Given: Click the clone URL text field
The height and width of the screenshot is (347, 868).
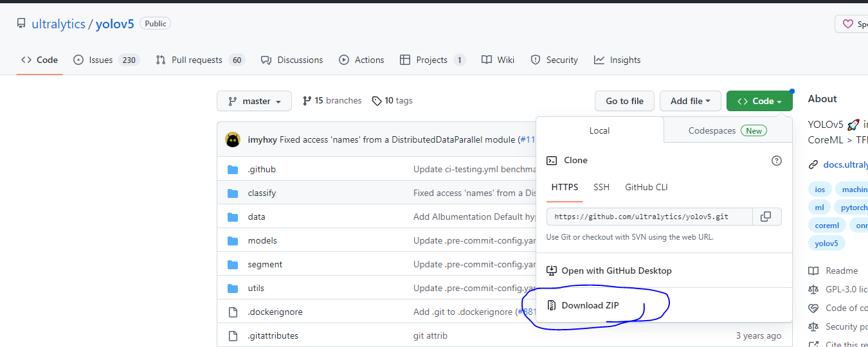Looking at the screenshot, I should (x=649, y=217).
